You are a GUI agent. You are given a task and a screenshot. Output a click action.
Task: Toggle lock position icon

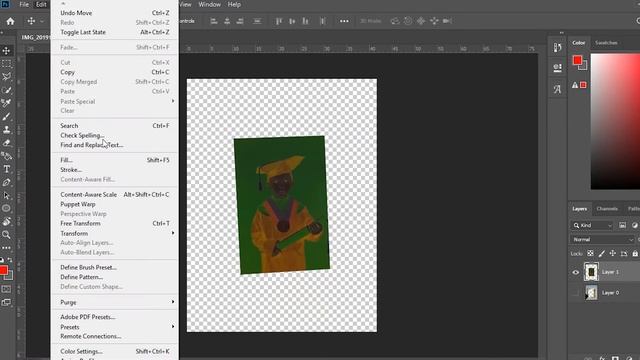click(613, 253)
